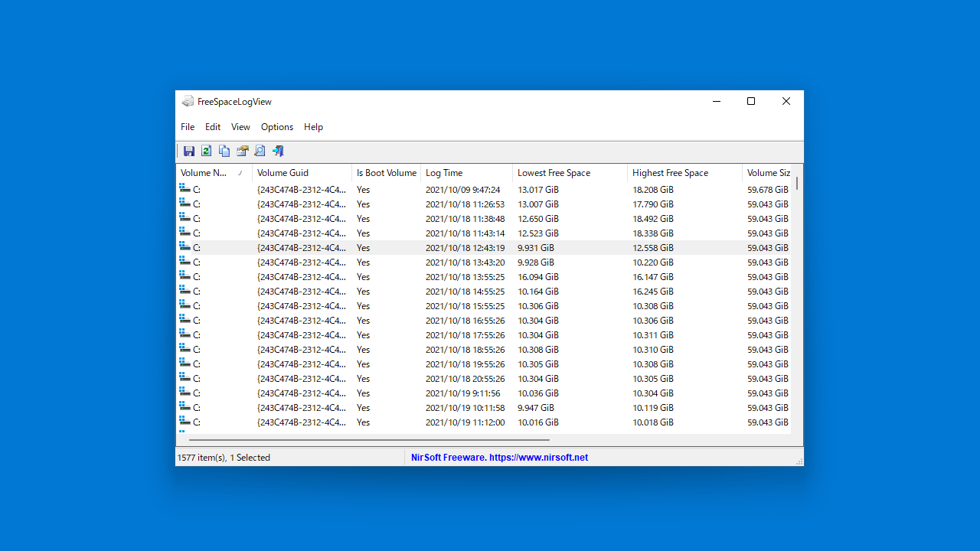Select the cell reading '10.164 GiB'
This screenshot has width=980, height=551.
tap(538, 292)
